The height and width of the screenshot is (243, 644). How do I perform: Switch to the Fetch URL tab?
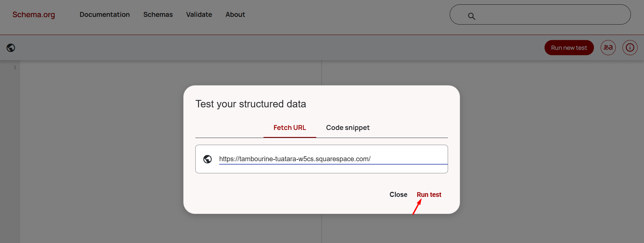pos(289,128)
